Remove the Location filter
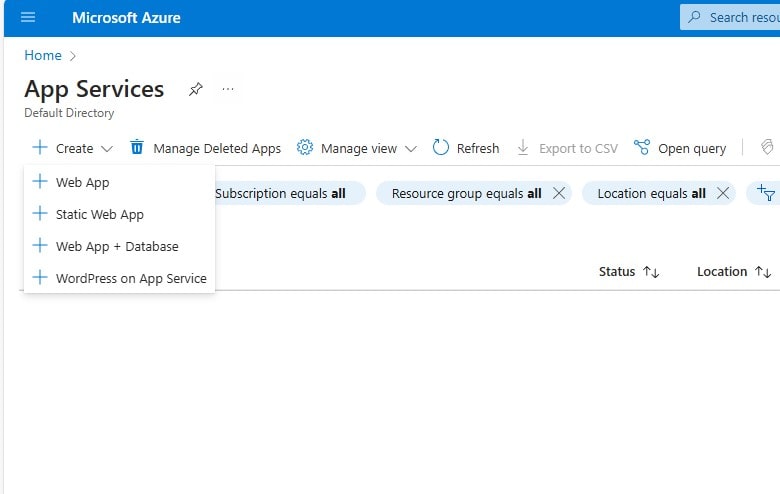Viewport: 780px width, 494px height. pos(723,193)
